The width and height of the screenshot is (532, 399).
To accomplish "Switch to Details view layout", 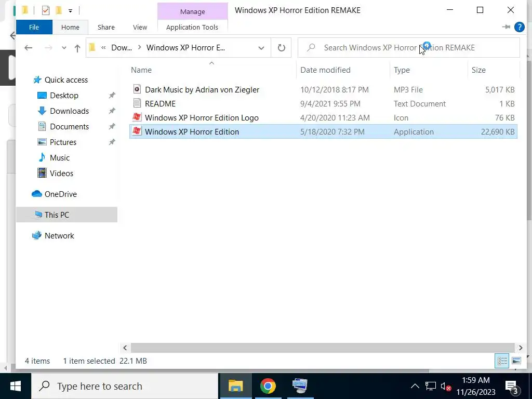I will [x=502, y=361].
